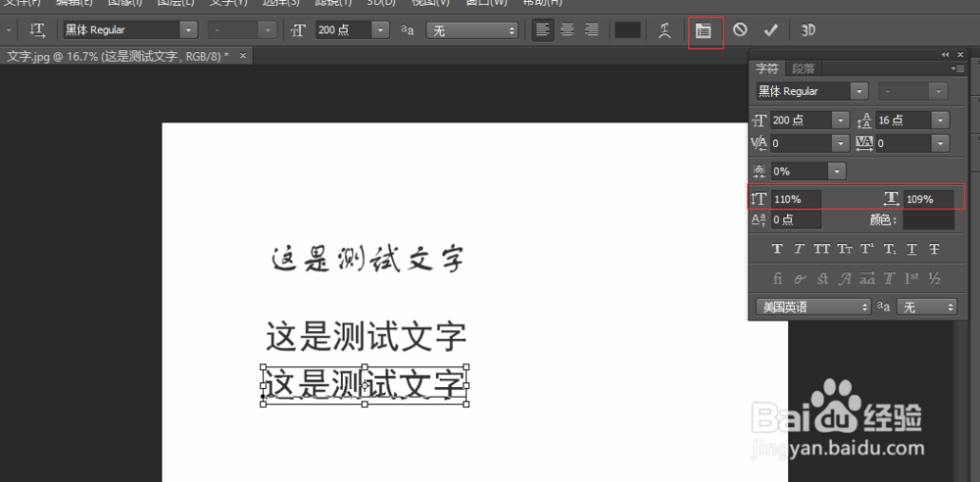980x482 pixels.
Task: Collapse the Character panel with double arrows
Action: pyautogui.click(x=946, y=55)
